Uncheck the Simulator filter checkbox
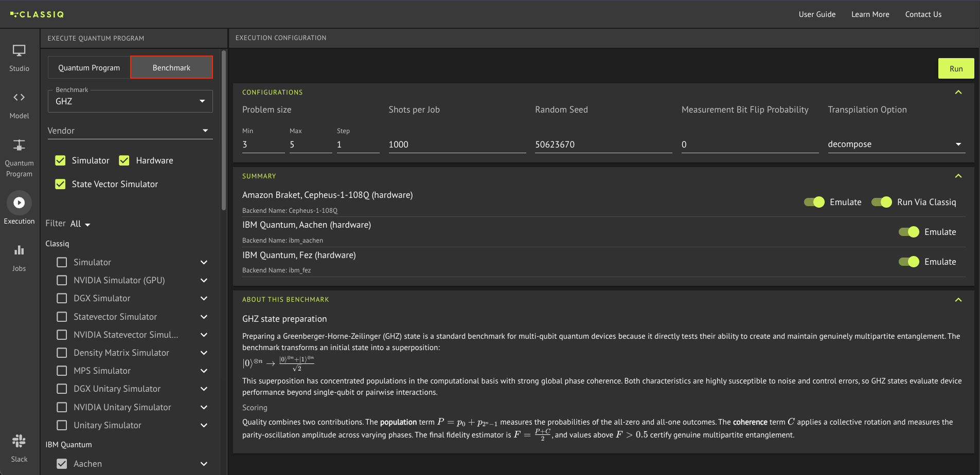This screenshot has height=475, width=980. (61, 160)
